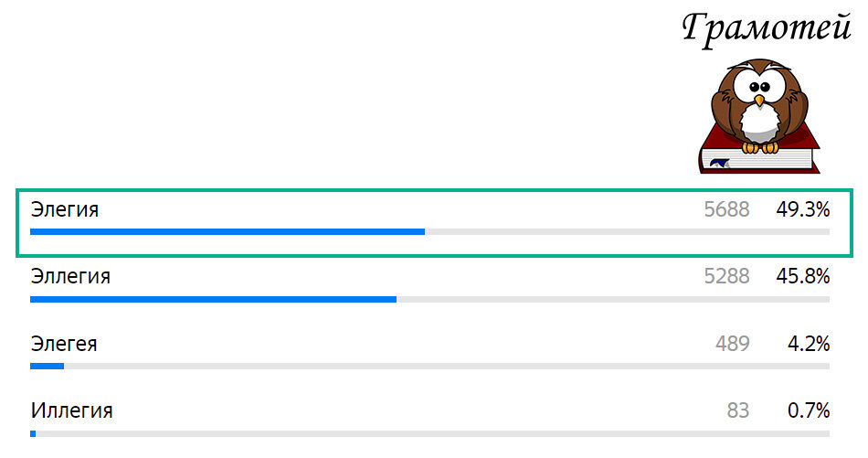Click the Иллегия tiny blue bar
868x458 pixels.
click(33, 433)
